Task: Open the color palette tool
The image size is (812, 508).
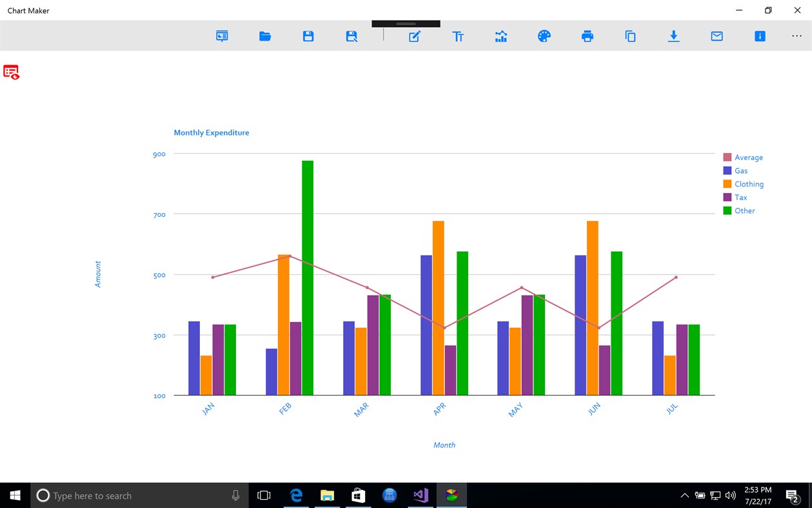Action: tap(544, 36)
